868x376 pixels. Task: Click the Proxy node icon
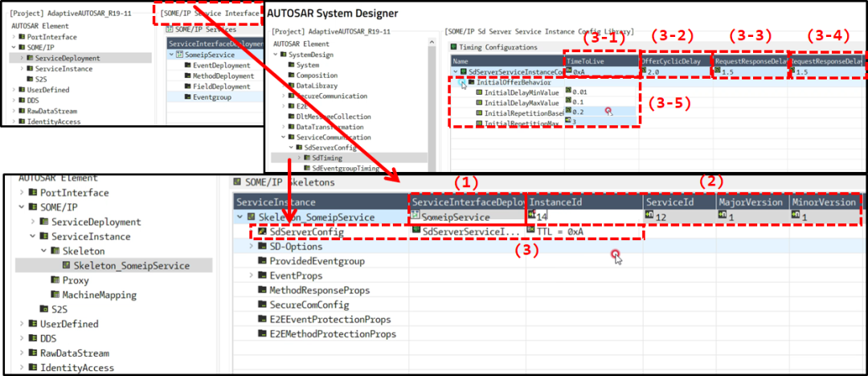pyautogui.click(x=55, y=280)
